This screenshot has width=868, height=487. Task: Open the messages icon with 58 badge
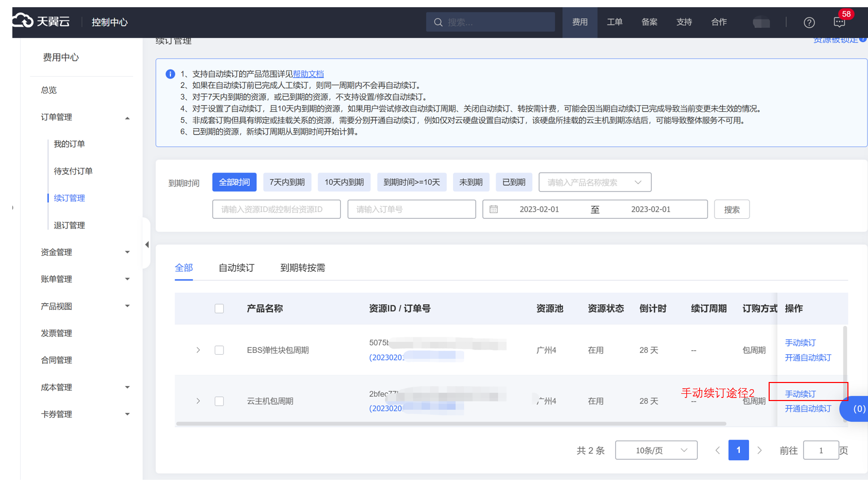pos(839,22)
